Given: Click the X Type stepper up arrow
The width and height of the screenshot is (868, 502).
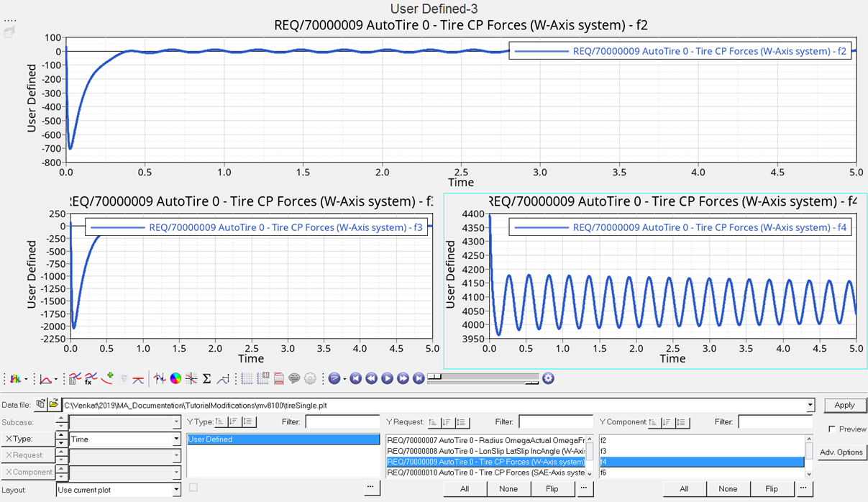Looking at the screenshot, I should coord(61,435).
